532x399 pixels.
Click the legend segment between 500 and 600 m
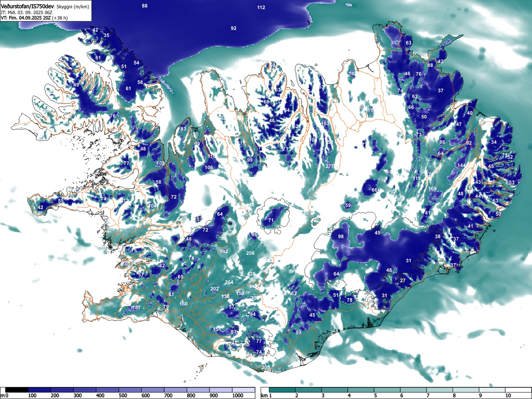click(x=131, y=390)
